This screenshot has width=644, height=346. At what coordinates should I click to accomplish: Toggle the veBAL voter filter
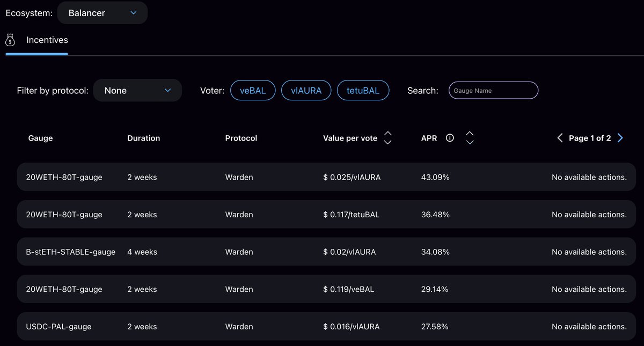coord(253,90)
